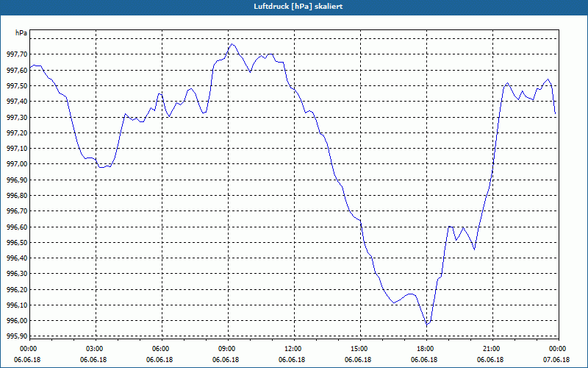Image resolution: width=588 pixels, height=368 pixels.
Task: Pick the 997,10 y-axis label
Action: point(17,149)
